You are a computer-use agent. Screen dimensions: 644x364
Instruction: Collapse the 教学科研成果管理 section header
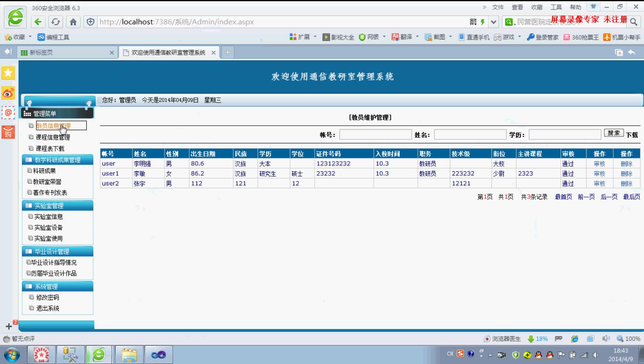click(57, 160)
